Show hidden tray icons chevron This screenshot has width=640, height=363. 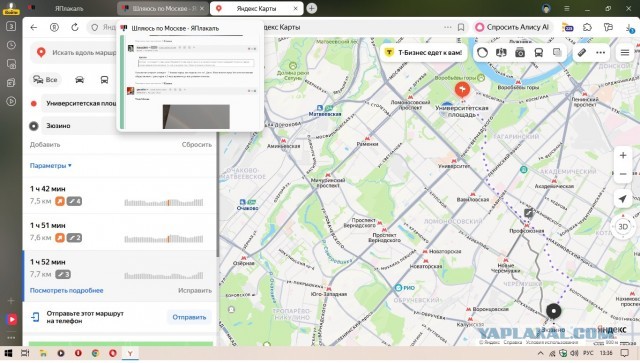[540, 353]
